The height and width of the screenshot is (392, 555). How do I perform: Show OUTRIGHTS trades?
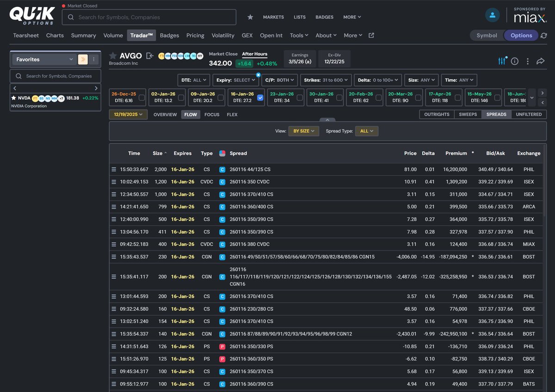(x=437, y=114)
